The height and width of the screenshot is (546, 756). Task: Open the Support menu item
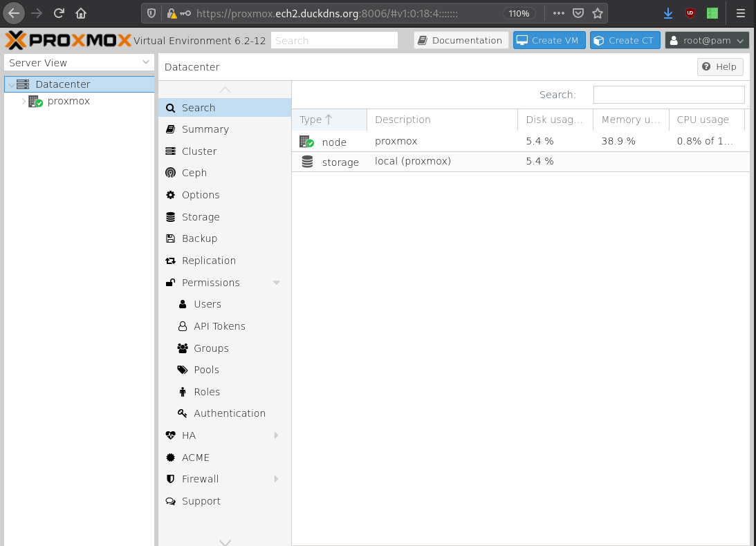pyautogui.click(x=225, y=501)
